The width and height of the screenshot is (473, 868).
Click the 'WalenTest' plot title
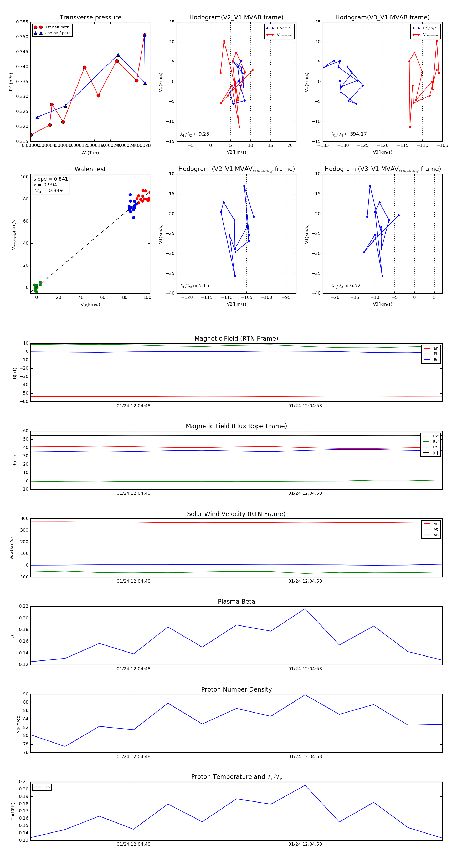pyautogui.click(x=90, y=169)
